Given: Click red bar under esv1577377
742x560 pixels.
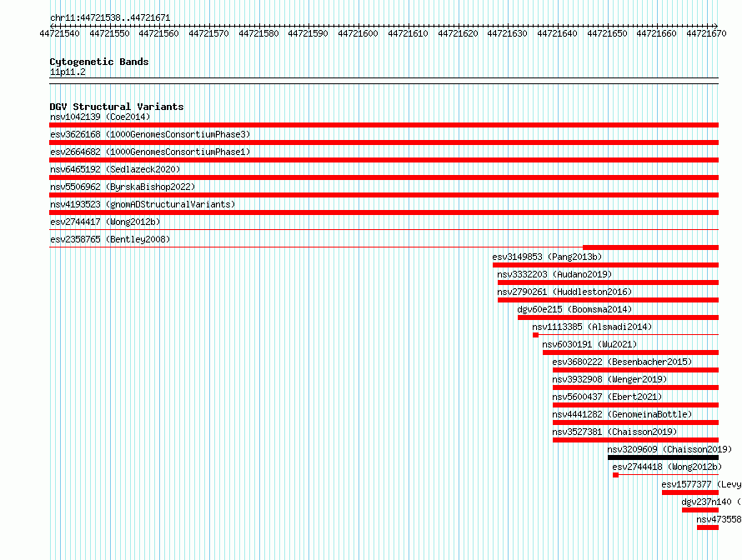Looking at the screenshot, I should (x=690, y=492).
